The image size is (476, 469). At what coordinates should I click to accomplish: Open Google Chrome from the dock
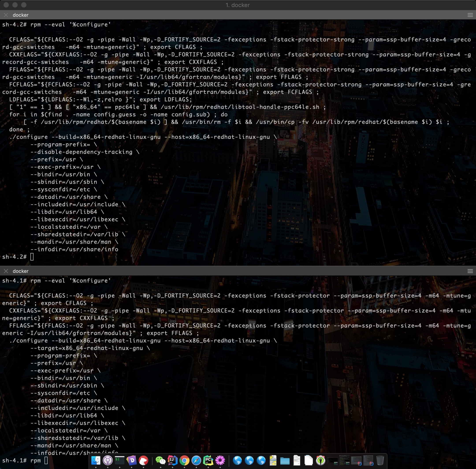(184, 460)
